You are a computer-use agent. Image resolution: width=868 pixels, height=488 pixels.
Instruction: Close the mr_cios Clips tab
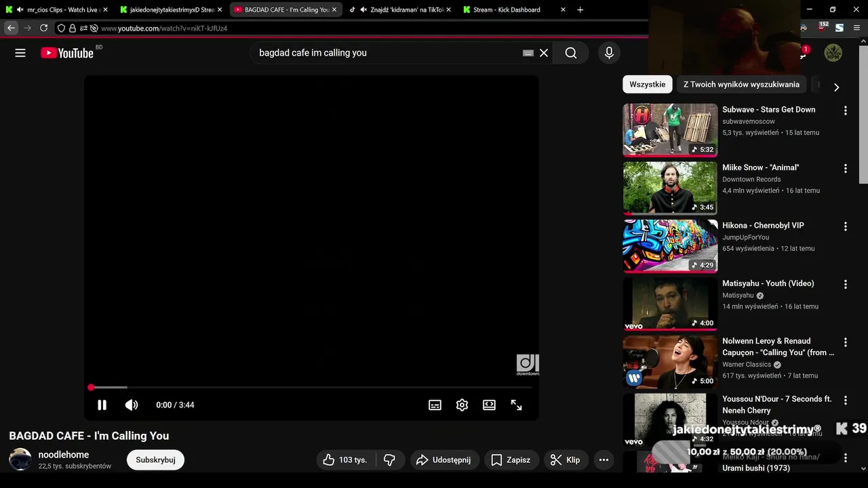tap(105, 9)
